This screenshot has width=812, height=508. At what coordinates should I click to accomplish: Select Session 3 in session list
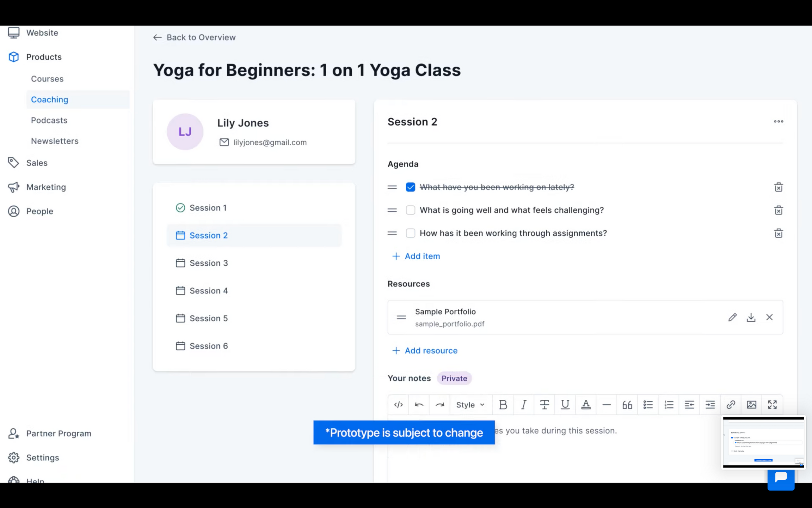[x=209, y=263]
